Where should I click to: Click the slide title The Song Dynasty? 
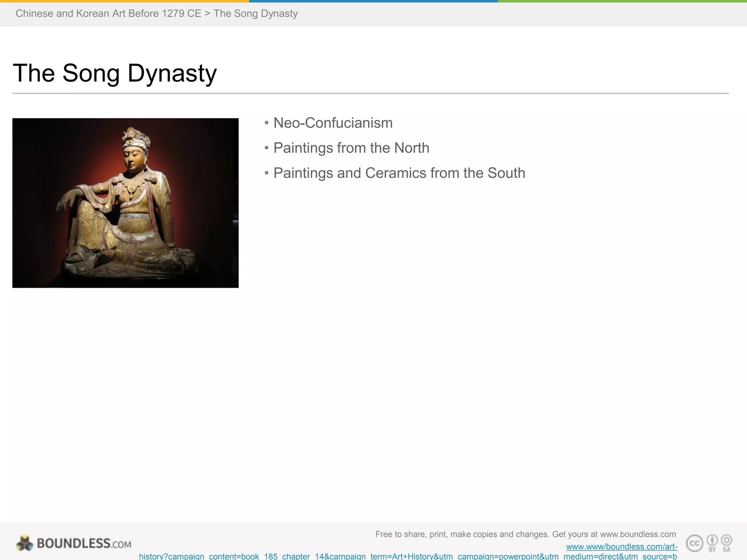tap(115, 73)
